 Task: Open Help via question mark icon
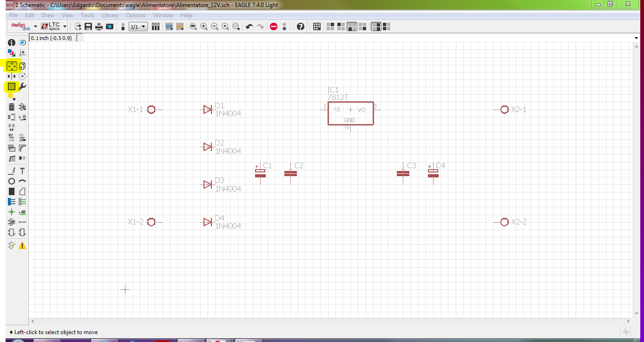pos(301,26)
